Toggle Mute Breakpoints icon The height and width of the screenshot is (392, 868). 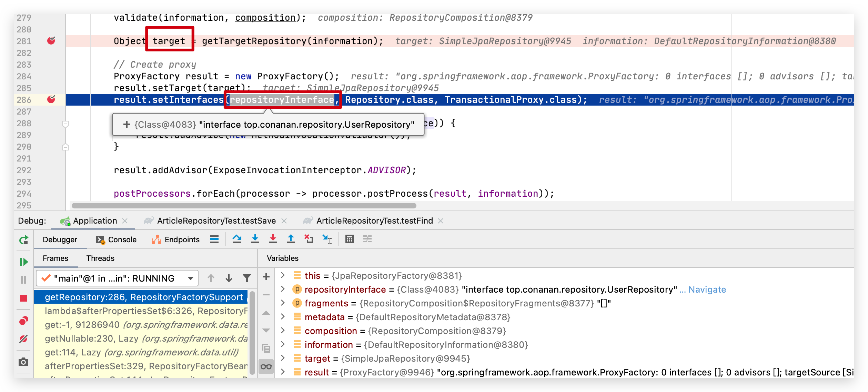click(23, 339)
